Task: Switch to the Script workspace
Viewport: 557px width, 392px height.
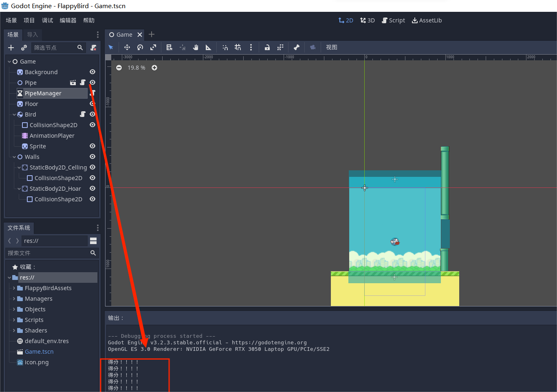Action: point(393,20)
